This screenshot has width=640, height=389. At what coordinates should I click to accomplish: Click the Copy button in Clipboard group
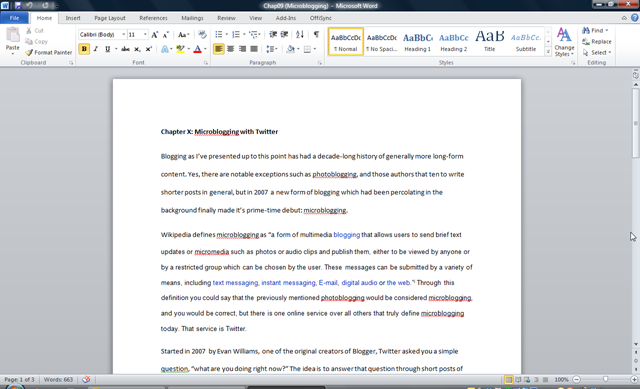pos(36,42)
